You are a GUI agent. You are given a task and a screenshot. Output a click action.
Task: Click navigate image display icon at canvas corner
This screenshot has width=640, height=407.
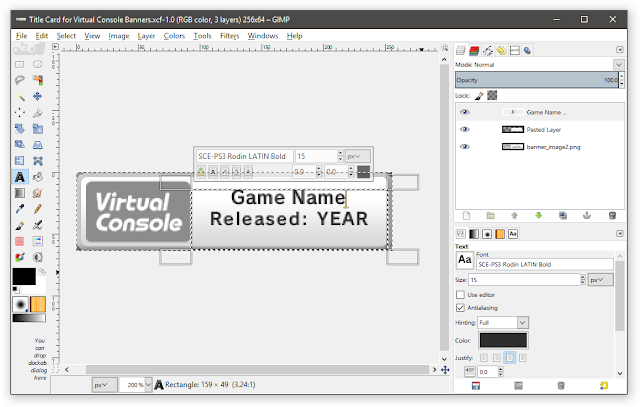tap(445, 370)
